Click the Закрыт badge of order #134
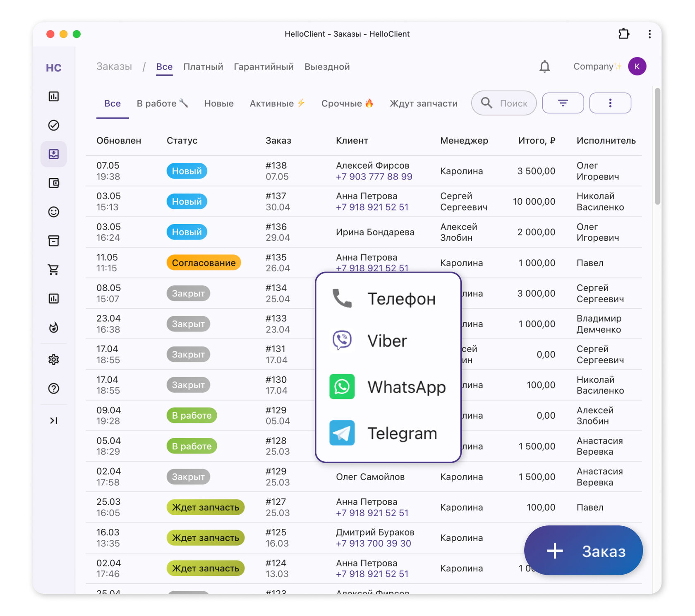The image size is (695, 616). point(188,293)
